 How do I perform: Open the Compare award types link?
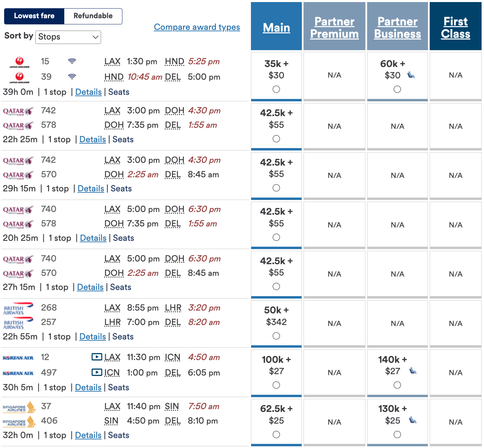(197, 27)
